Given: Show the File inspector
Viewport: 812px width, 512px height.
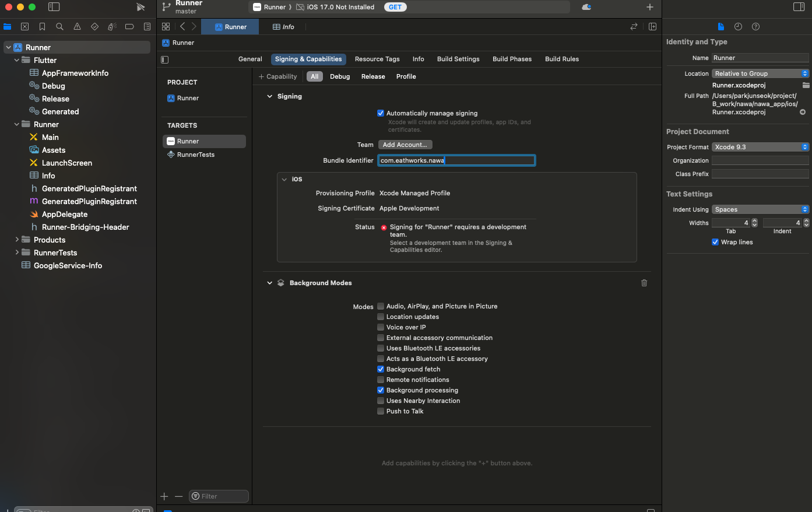Looking at the screenshot, I should click(721, 27).
